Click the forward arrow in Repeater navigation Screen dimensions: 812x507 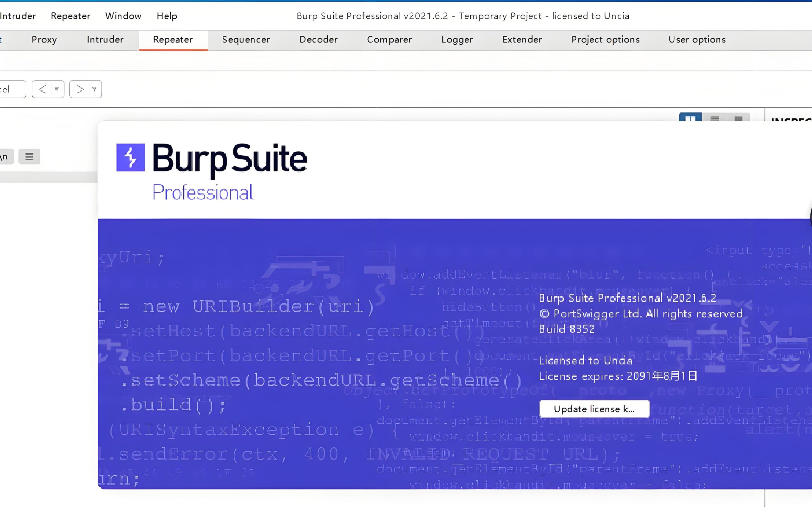[x=80, y=89]
